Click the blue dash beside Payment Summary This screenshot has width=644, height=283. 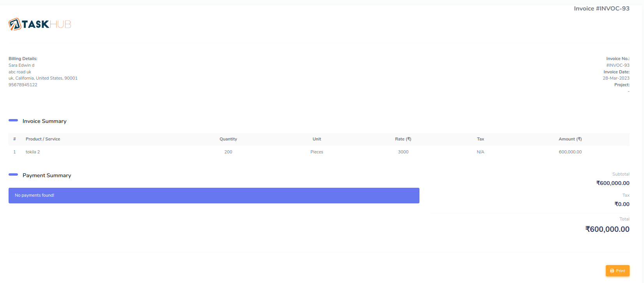click(x=13, y=175)
